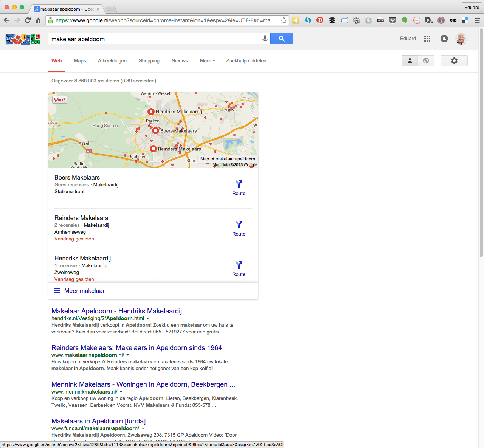484x448 pixels.
Task: Open the Google apps grid
Action: pos(427,39)
